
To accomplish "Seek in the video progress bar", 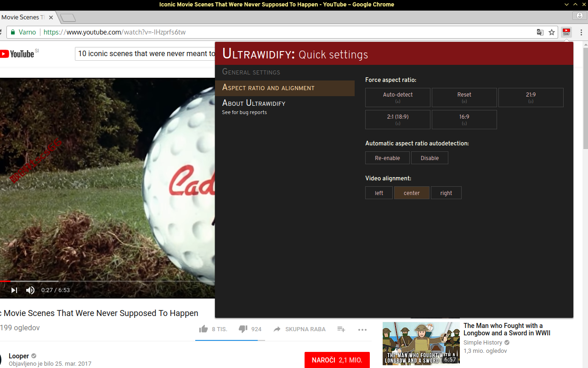I will (107, 281).
